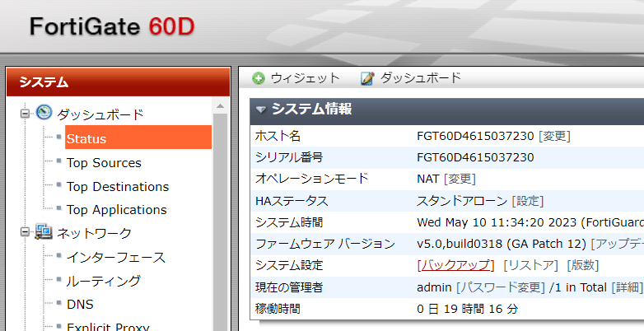Click the network computers icon in tree
Viewport: 644px width, 331px height.
[x=44, y=231]
